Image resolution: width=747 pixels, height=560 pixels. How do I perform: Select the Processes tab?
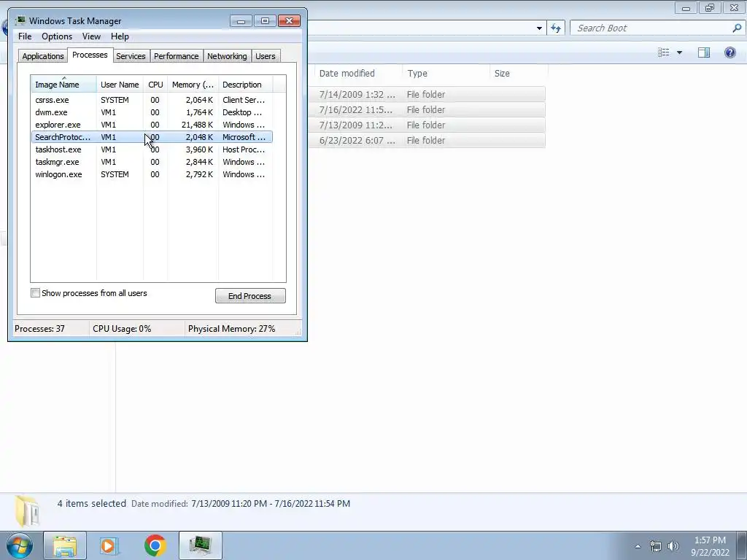pyautogui.click(x=90, y=55)
